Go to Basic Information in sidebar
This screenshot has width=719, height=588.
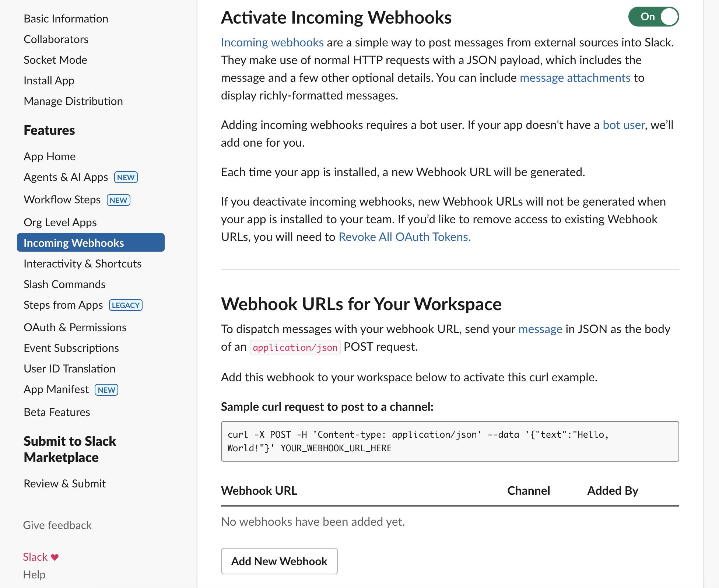(66, 19)
